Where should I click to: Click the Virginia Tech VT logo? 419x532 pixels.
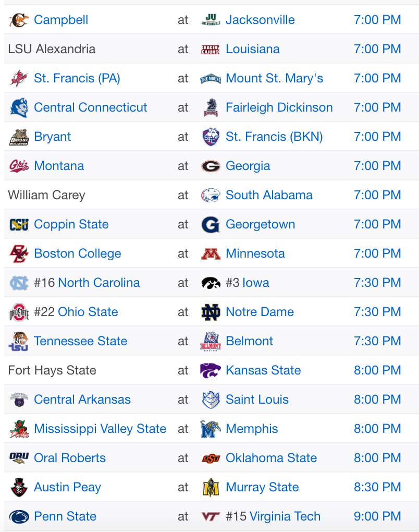click(211, 517)
